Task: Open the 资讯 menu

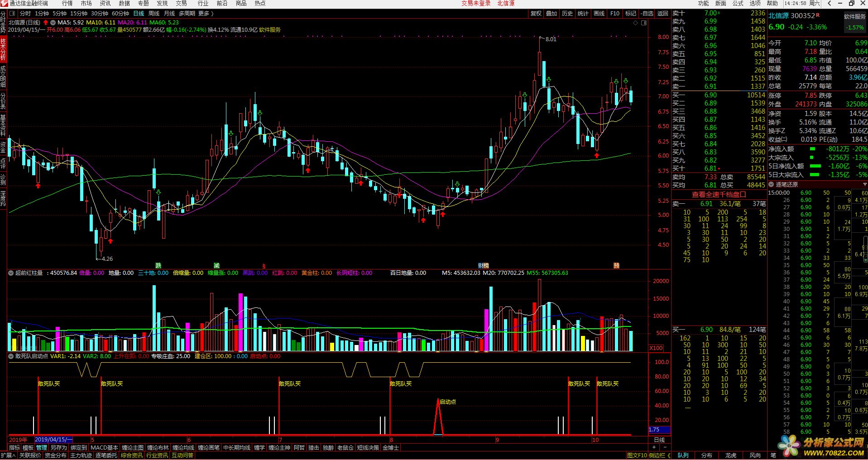Action: tap(106, 3)
